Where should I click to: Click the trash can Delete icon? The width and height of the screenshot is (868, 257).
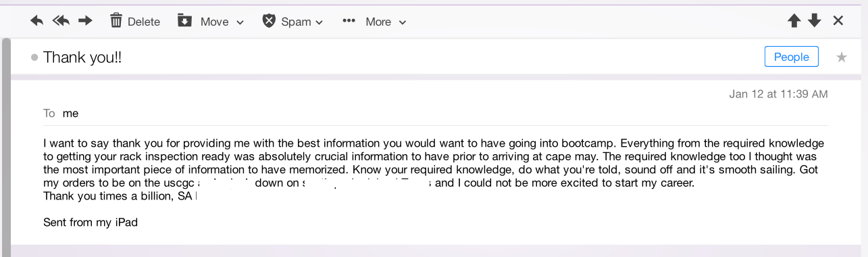pyautogui.click(x=116, y=21)
